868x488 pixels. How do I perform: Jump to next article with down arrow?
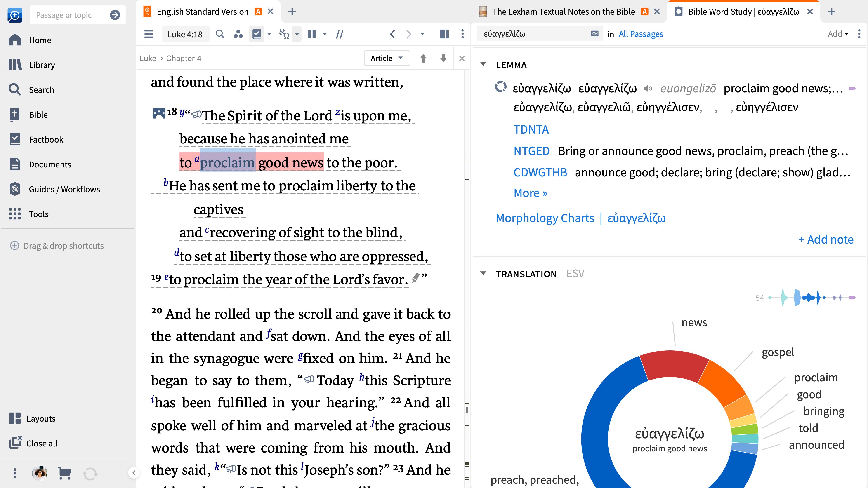pyautogui.click(x=443, y=58)
